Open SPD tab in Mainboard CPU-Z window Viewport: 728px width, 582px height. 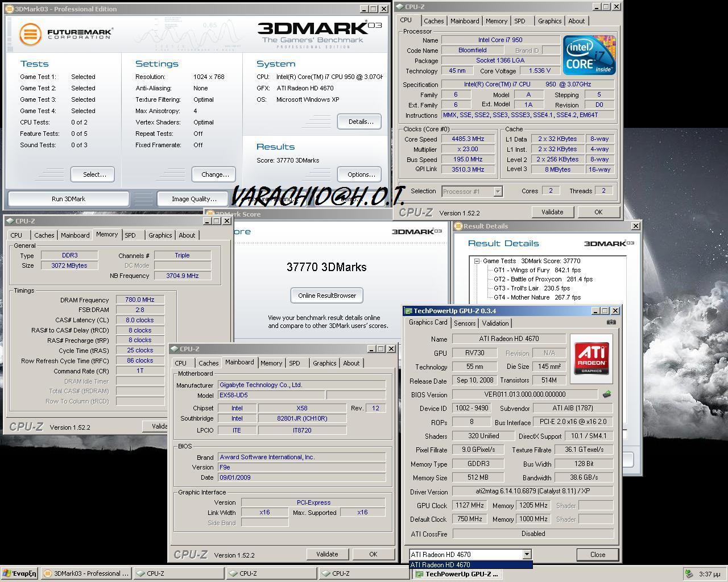click(295, 363)
